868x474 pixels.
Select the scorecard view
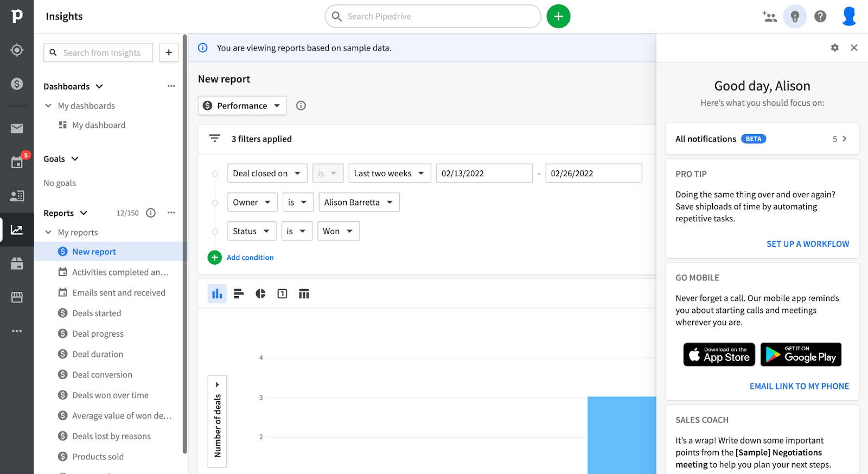[x=282, y=294]
